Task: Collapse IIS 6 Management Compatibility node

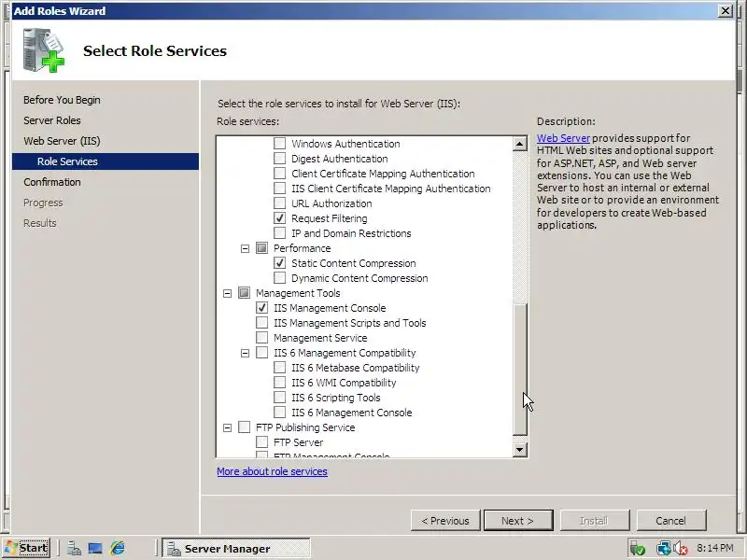Action: coord(245,353)
